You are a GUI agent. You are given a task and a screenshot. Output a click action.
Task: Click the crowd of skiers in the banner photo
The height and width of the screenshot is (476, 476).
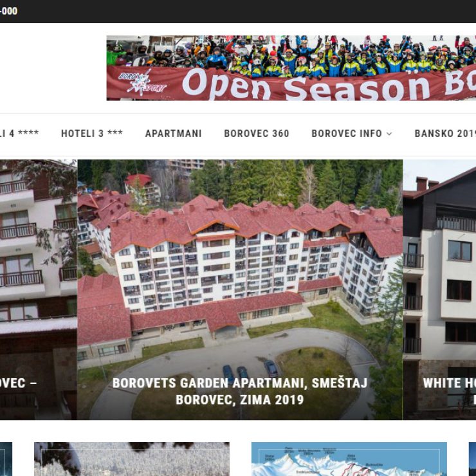[291, 56]
